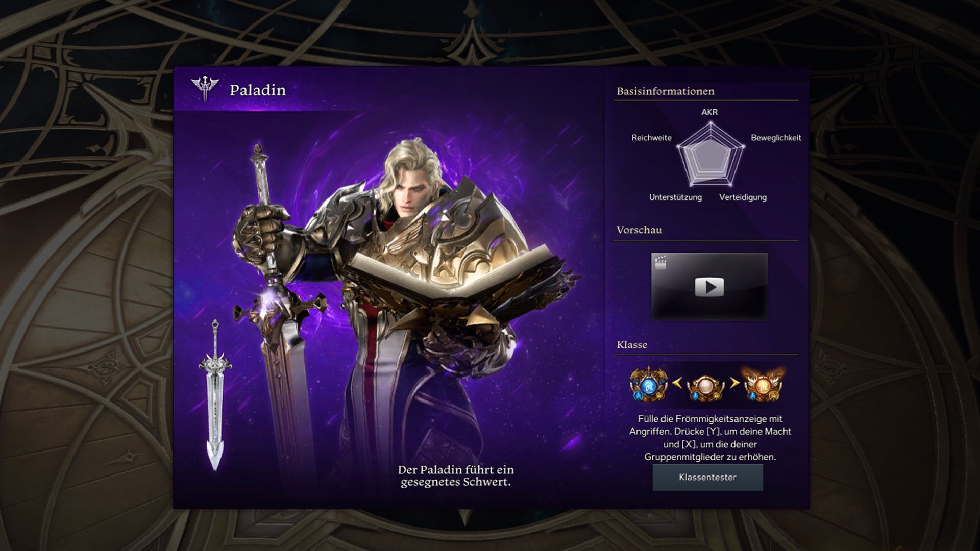Click the Paladin class title text
Screen dimensions: 980x551
258,90
